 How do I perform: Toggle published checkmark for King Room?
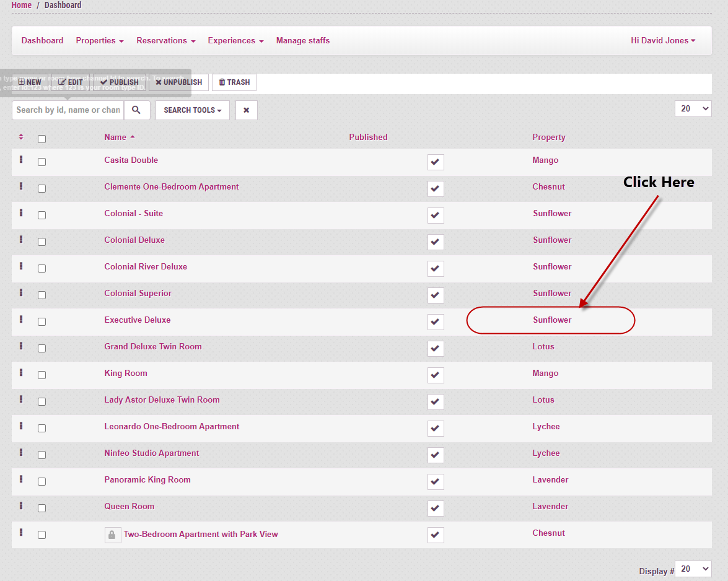[436, 375]
